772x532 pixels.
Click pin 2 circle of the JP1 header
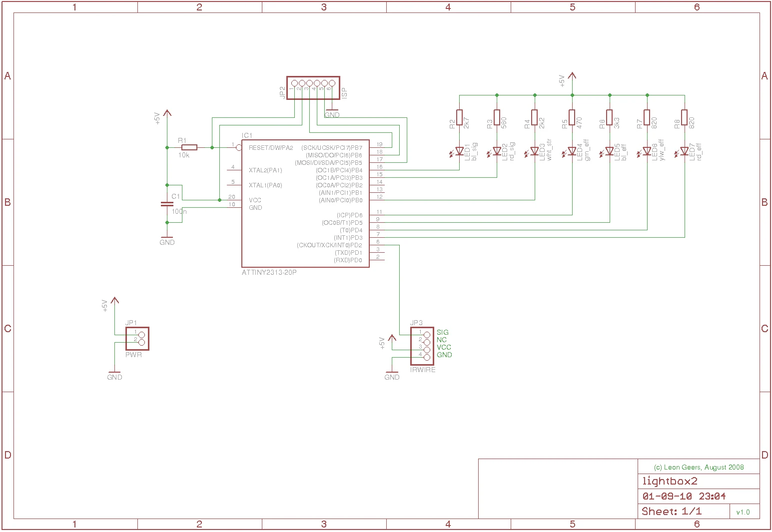pos(141,342)
